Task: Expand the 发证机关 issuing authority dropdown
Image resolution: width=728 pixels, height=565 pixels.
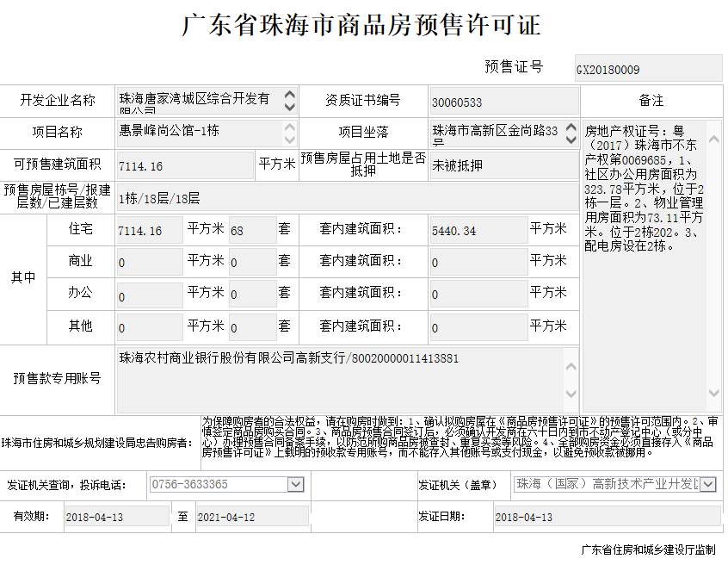Action: (x=707, y=485)
